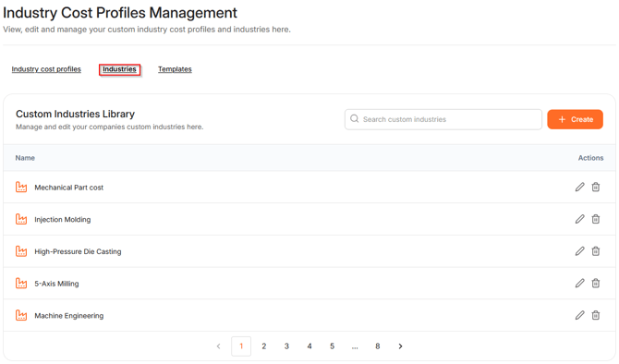
Task: Edit the Machine Engineering industry
Action: tap(579, 315)
